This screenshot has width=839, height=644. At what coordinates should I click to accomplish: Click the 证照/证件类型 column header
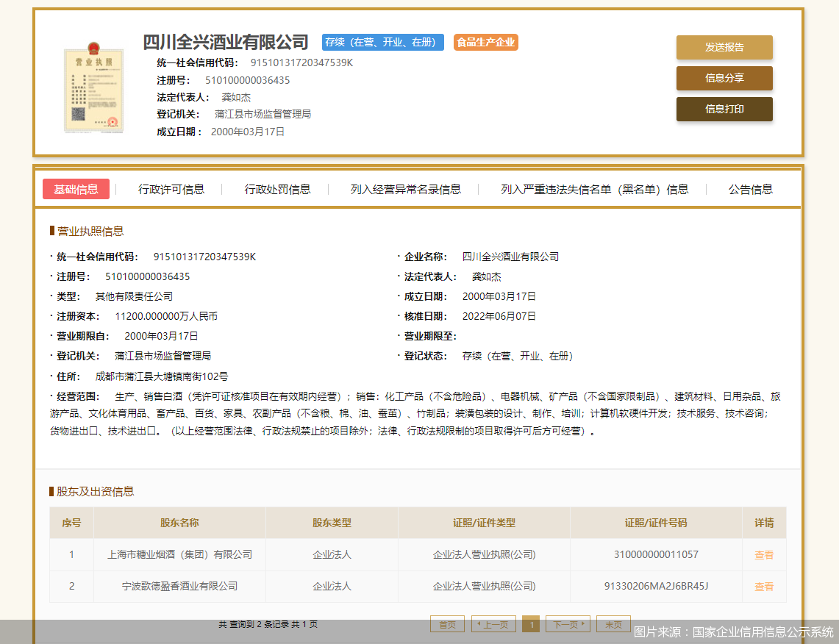click(x=485, y=523)
